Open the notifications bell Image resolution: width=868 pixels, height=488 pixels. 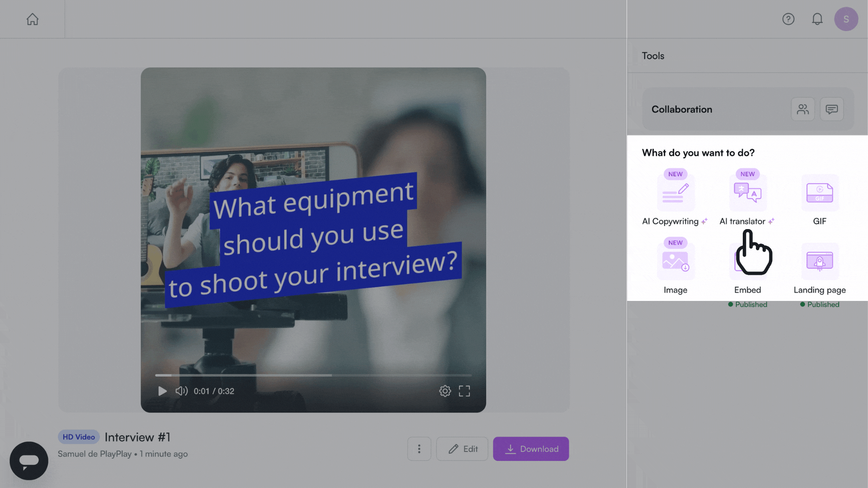pyautogui.click(x=817, y=19)
